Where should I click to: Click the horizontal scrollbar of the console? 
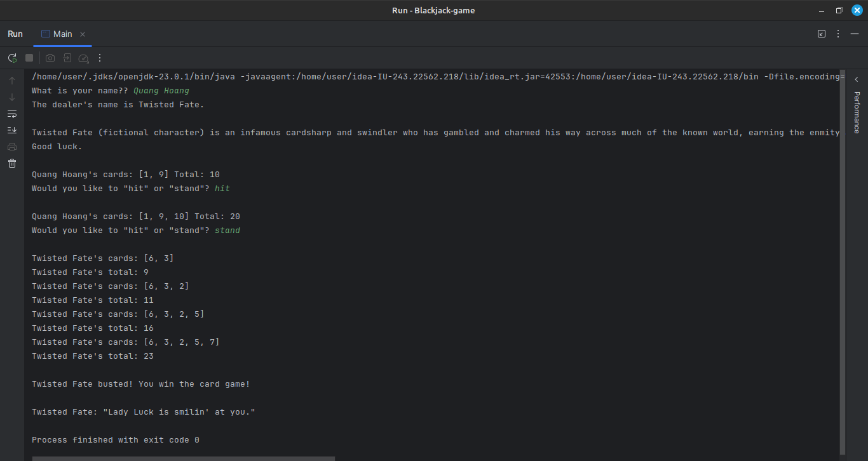coord(184,458)
